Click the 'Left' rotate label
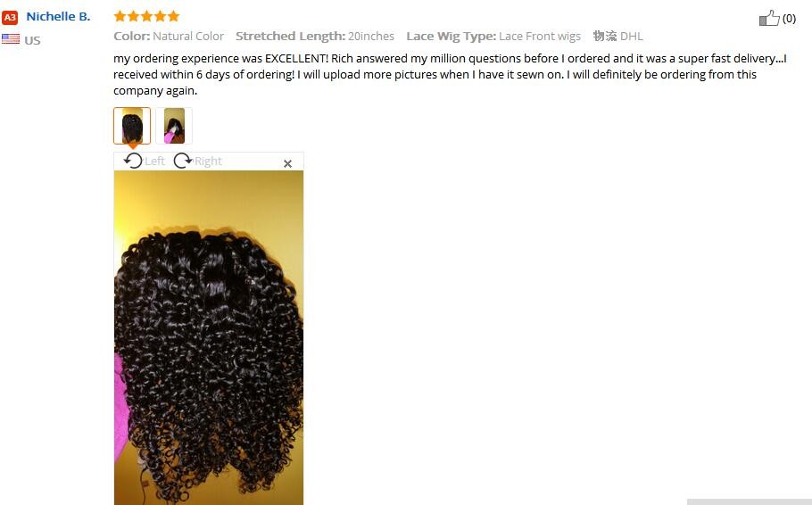 pos(154,161)
